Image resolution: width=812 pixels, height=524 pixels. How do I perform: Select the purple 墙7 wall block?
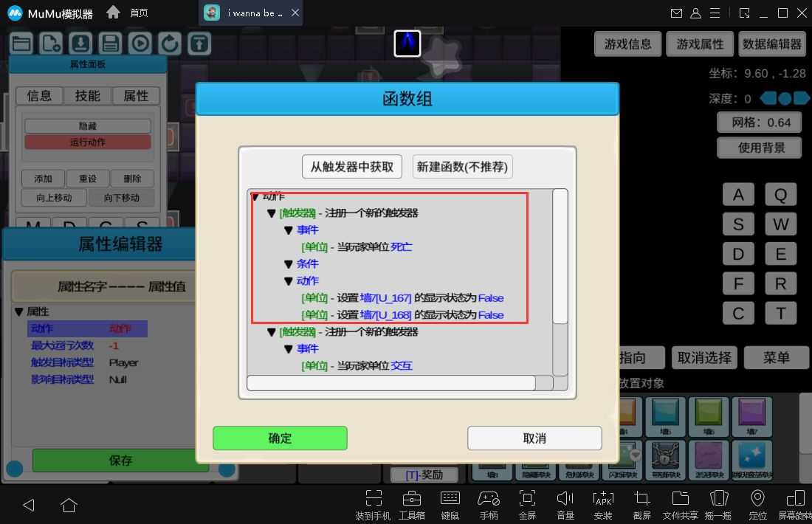(752, 416)
